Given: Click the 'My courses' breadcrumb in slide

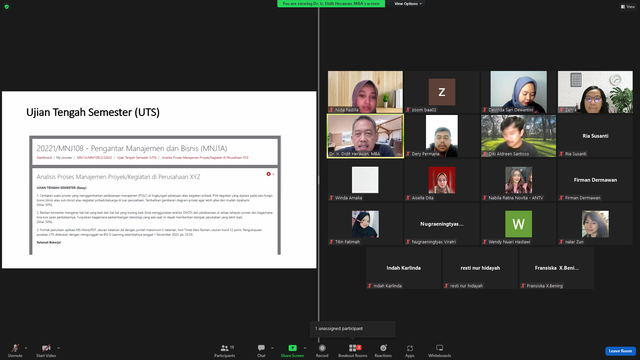Looking at the screenshot, I should (64, 158).
